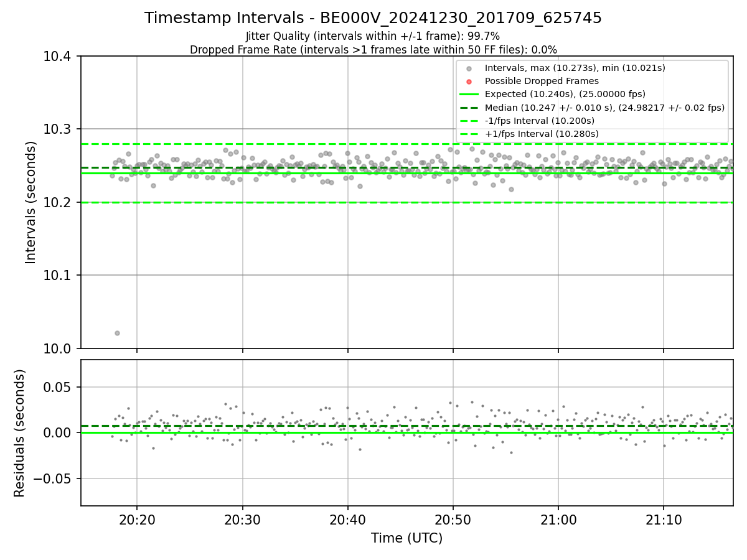Click the red dot marker beside 'Possible Dropped Frames'
Viewport: 747px width, 560px height.
point(469,82)
